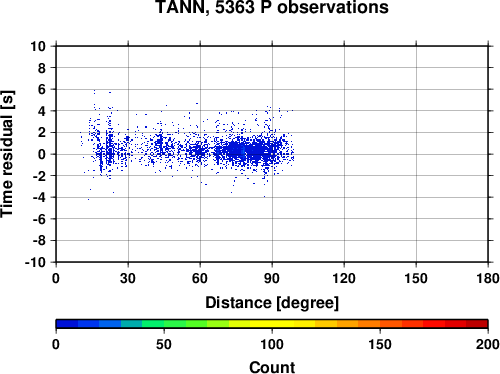This screenshot has height=374, width=500.
Task: Click x-axis tick label '60'
Action: click(x=200, y=278)
